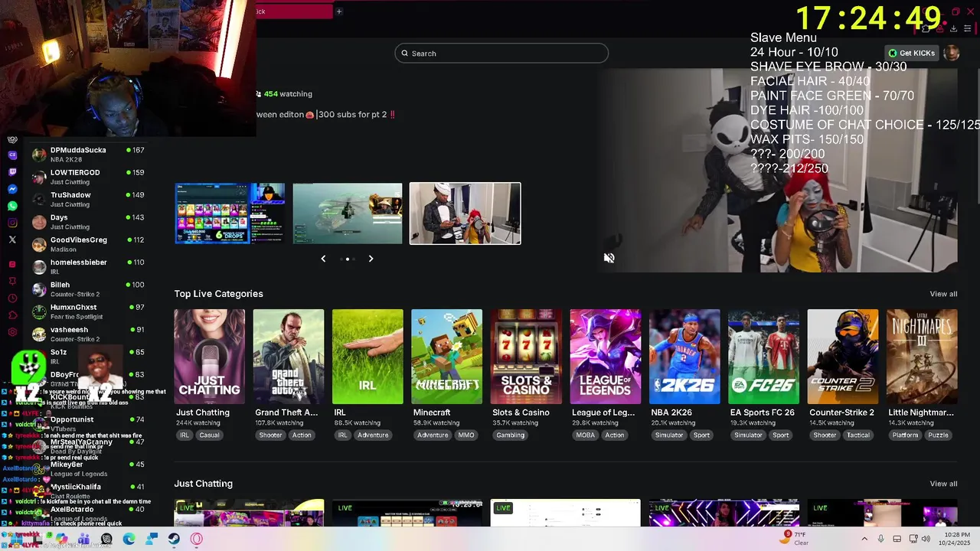Select the helicopter game stream thumbnail
Viewport: 980px width, 551px height.
[x=347, y=214]
